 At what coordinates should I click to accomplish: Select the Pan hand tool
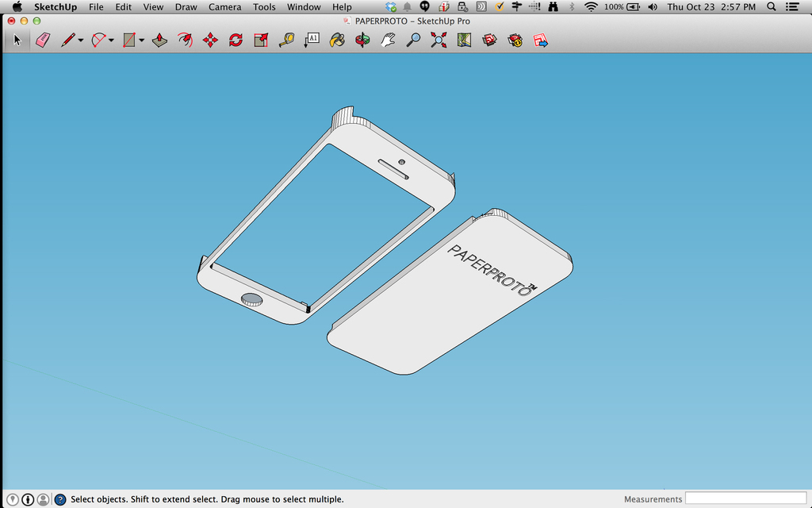pyautogui.click(x=388, y=40)
